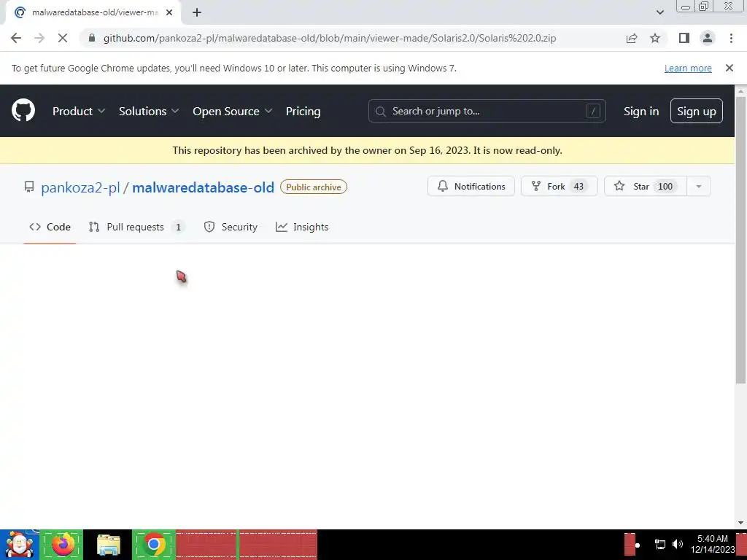Click Learn more about Chrome updates
Image resolution: width=747 pixels, height=560 pixels.
point(688,68)
